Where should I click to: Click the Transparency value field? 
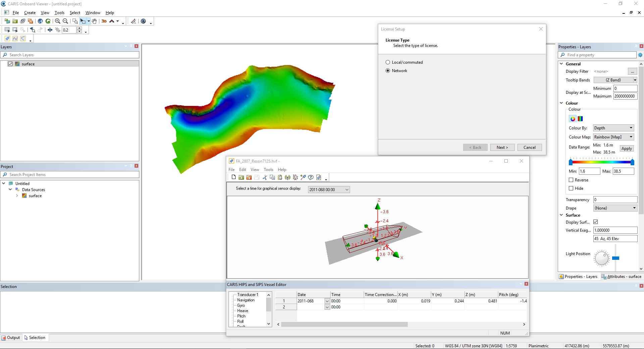point(615,200)
